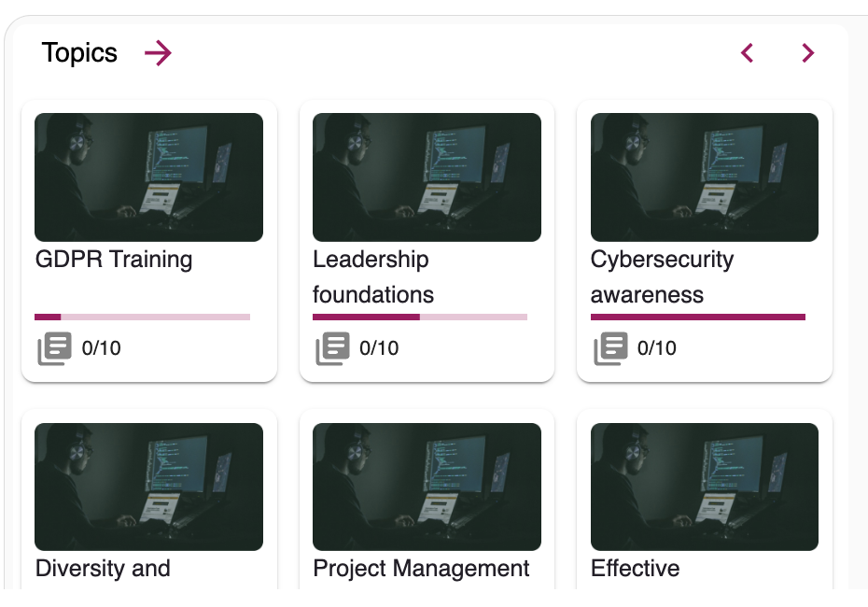
Task: Click the lessons icon on GDPR Training card
Action: click(x=54, y=348)
